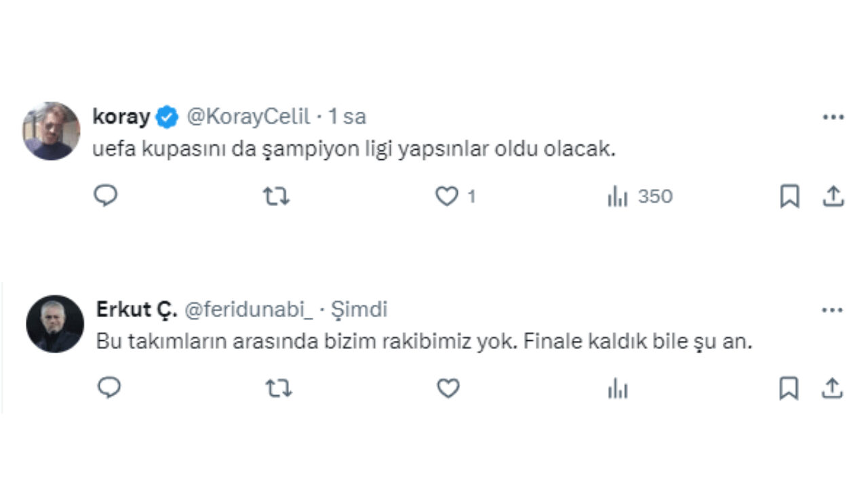This screenshot has height=488, width=868.
Task: Visit the @KorayCelil profile link
Action: click(x=252, y=116)
